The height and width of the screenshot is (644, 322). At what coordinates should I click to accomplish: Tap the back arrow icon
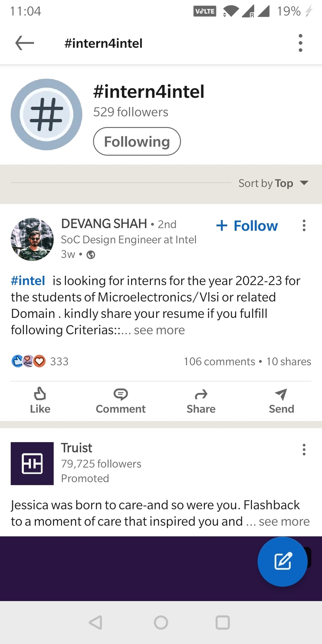[x=25, y=43]
